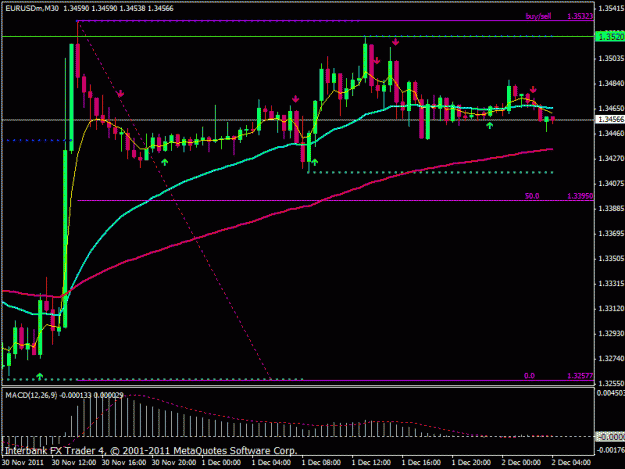Click the 1.33950 Fibonacci price value

(x=580, y=196)
